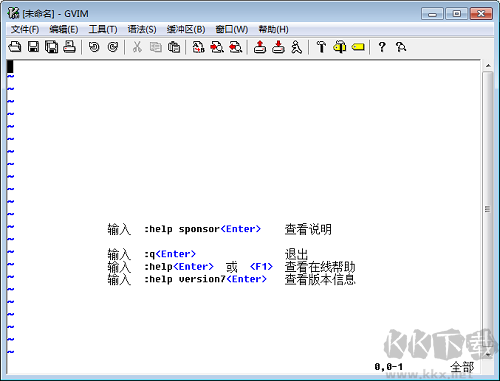
Task: Run a script using the running-figure icon
Action: pyautogui.click(x=296, y=47)
